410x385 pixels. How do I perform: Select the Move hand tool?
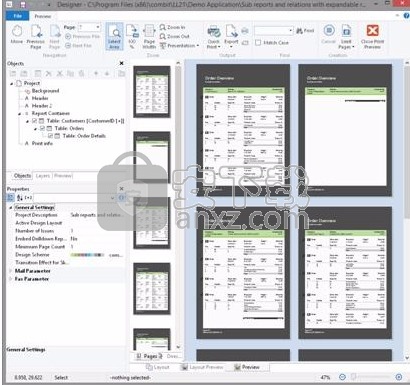pos(17,35)
